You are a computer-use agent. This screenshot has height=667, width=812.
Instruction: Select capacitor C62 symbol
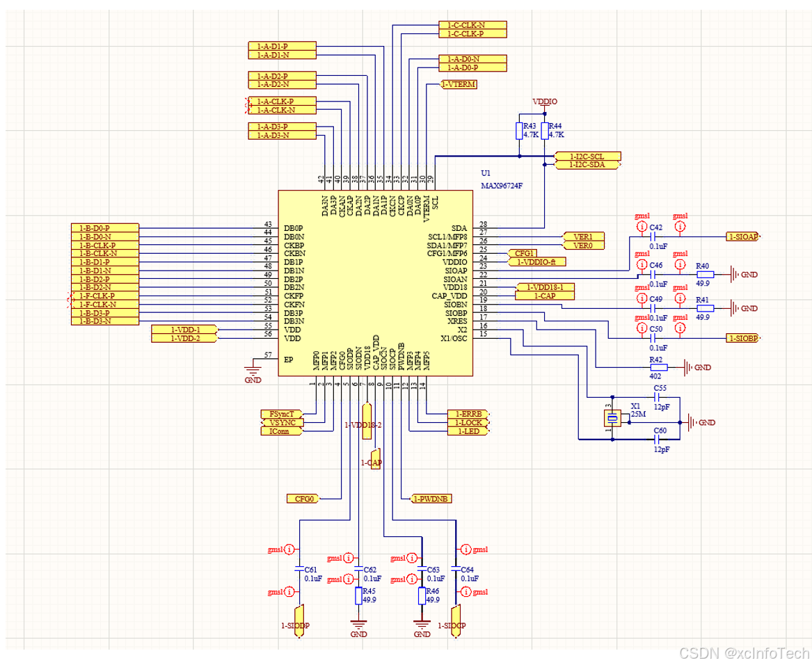[358, 569]
